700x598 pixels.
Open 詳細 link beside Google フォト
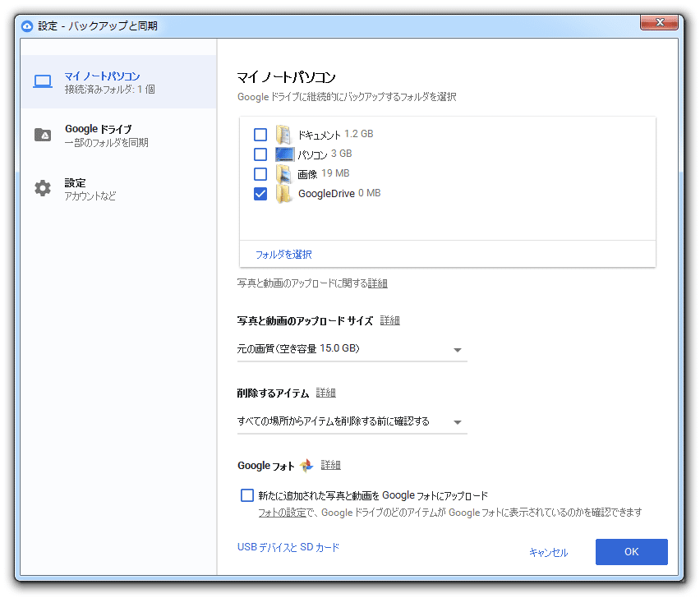click(x=331, y=465)
